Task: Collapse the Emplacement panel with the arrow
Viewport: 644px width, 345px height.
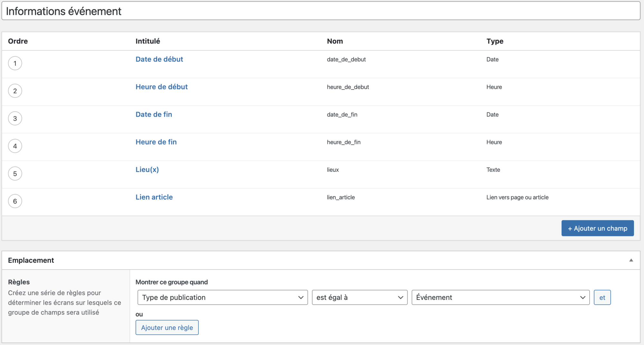Action: pos(631,260)
